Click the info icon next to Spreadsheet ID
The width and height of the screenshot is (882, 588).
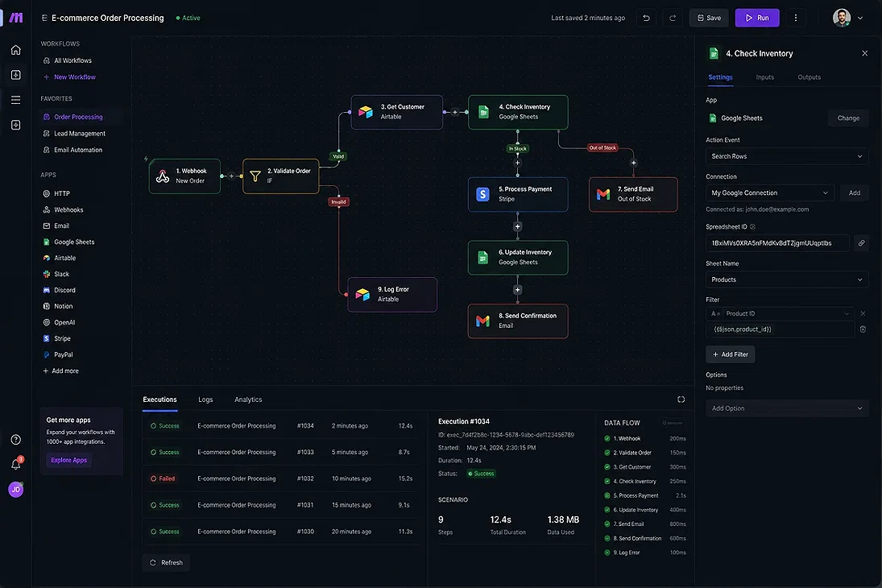coord(752,227)
